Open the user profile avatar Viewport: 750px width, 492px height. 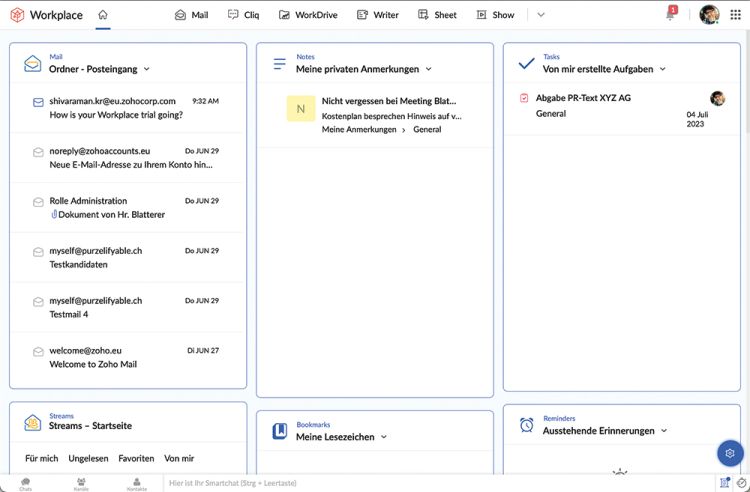point(709,15)
